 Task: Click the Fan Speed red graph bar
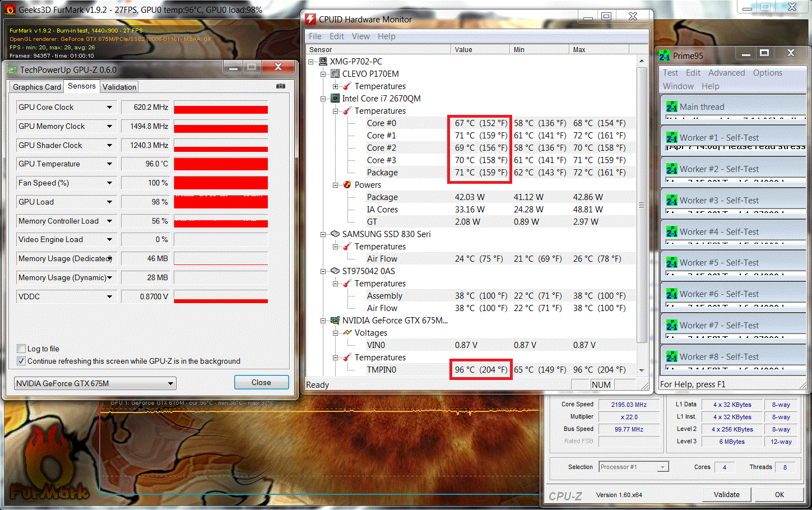pyautogui.click(x=221, y=183)
